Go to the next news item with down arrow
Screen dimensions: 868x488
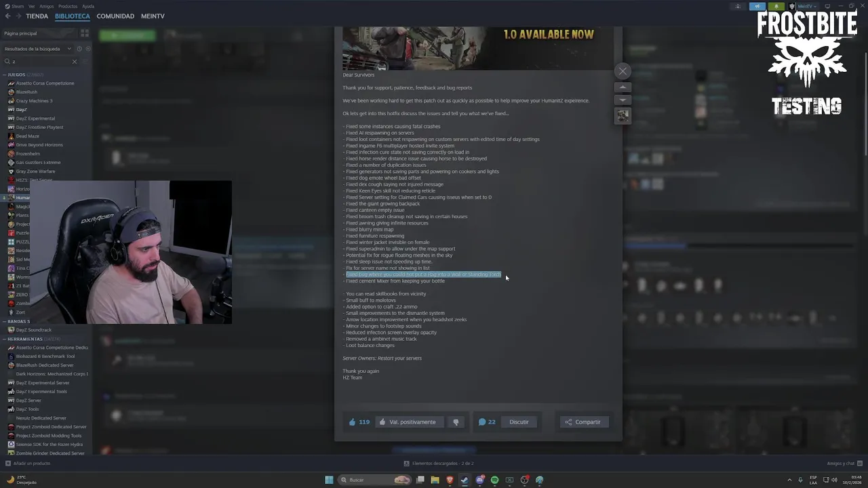[623, 100]
